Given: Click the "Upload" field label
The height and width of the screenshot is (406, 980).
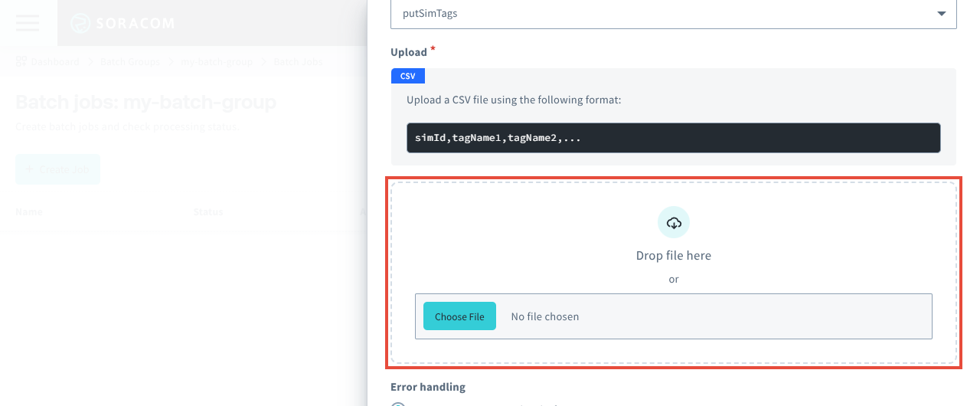Looking at the screenshot, I should click(409, 52).
